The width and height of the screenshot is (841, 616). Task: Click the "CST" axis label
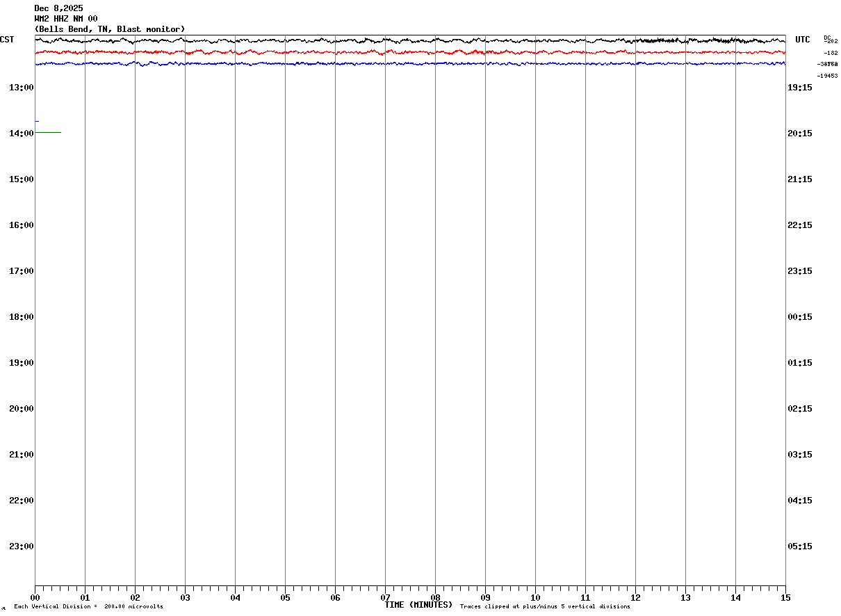[x=7, y=40]
